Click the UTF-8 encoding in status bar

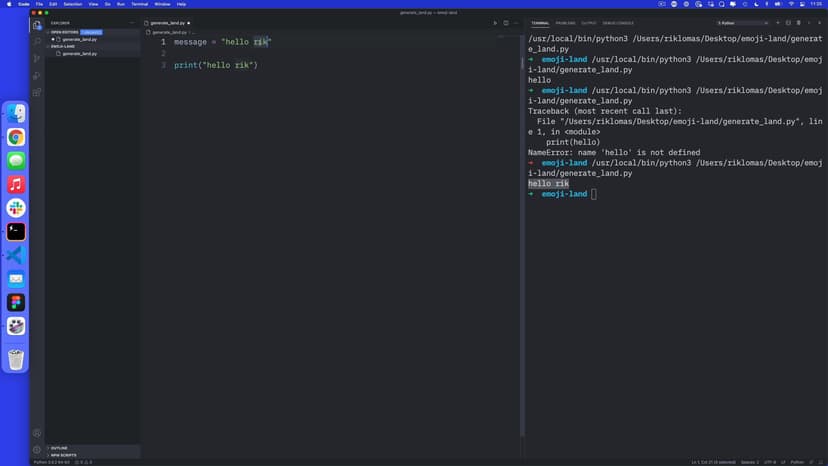click(769, 462)
